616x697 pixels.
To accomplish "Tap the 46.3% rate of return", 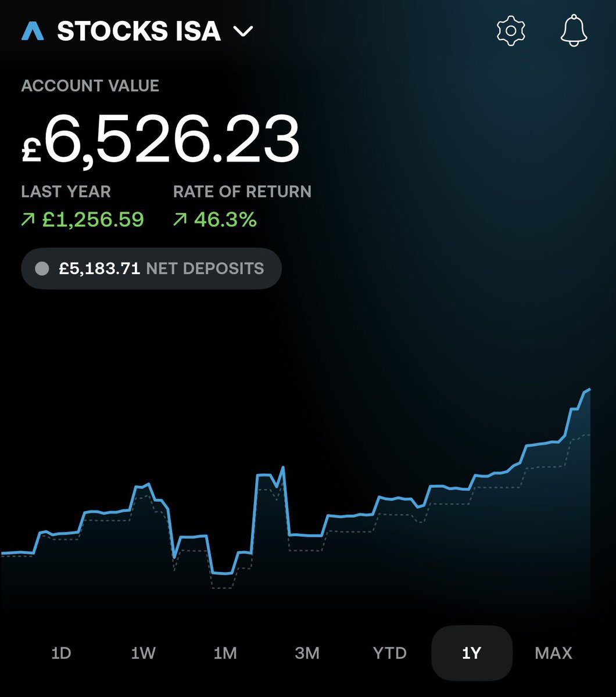I will pyautogui.click(x=225, y=220).
